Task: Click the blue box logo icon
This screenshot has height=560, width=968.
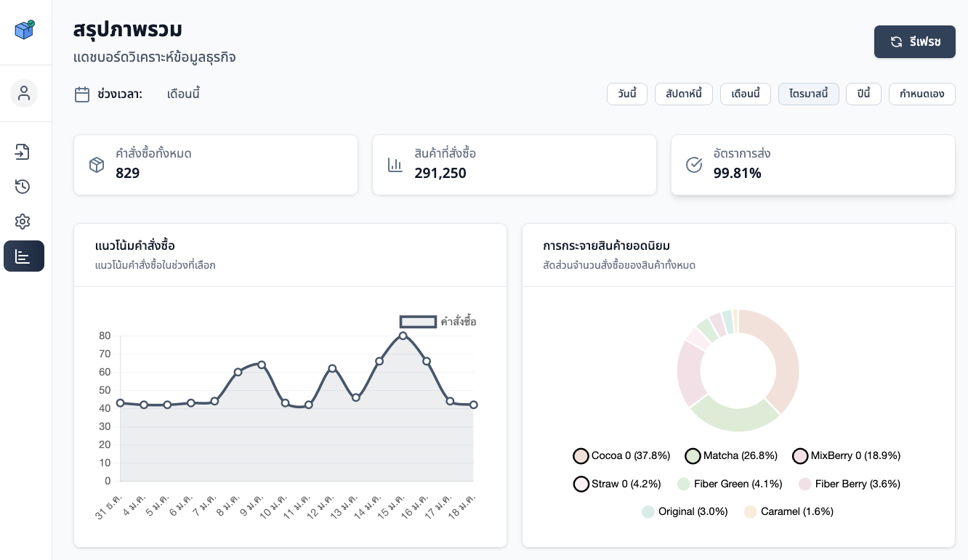Action: click(25, 30)
